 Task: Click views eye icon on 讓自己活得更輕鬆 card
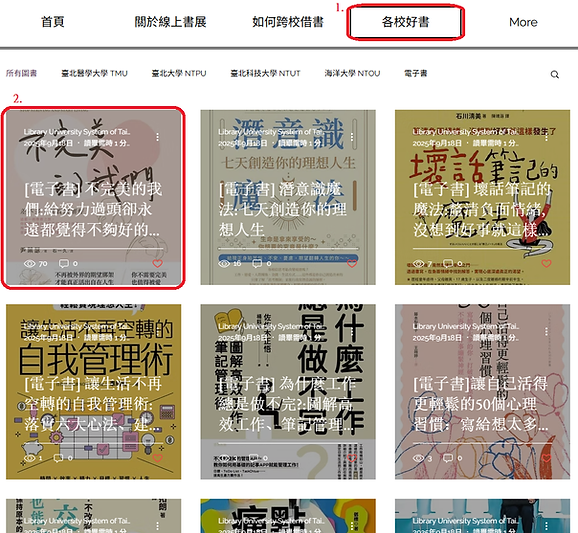[419, 458]
